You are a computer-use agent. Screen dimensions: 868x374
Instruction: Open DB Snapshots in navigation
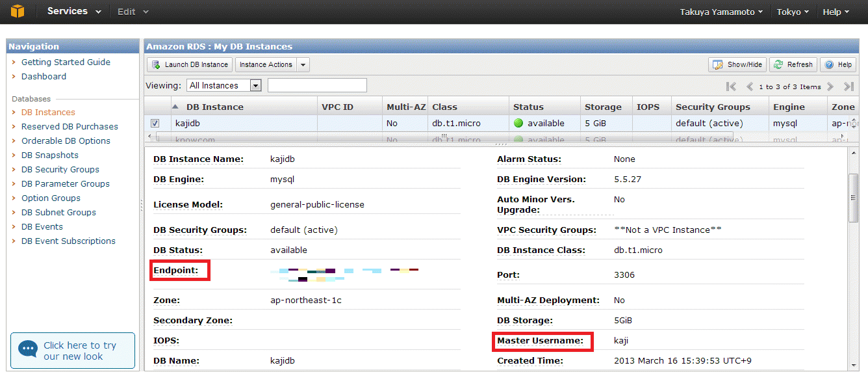pos(50,155)
